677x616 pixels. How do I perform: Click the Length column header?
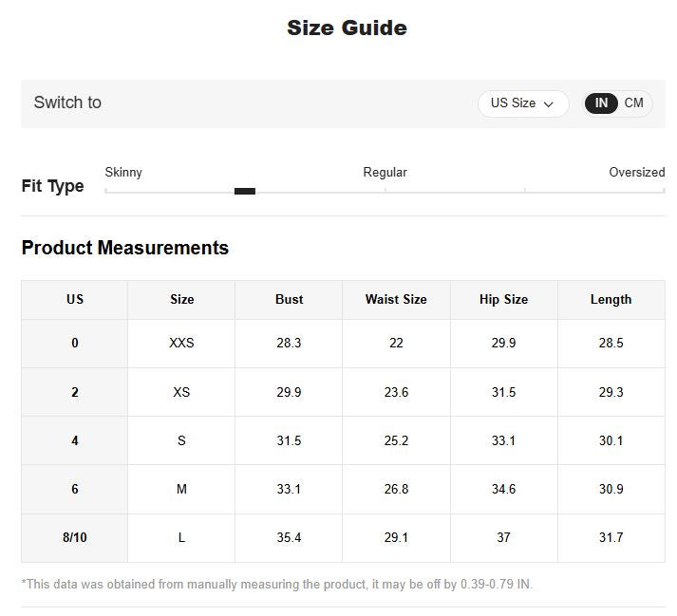tap(611, 299)
